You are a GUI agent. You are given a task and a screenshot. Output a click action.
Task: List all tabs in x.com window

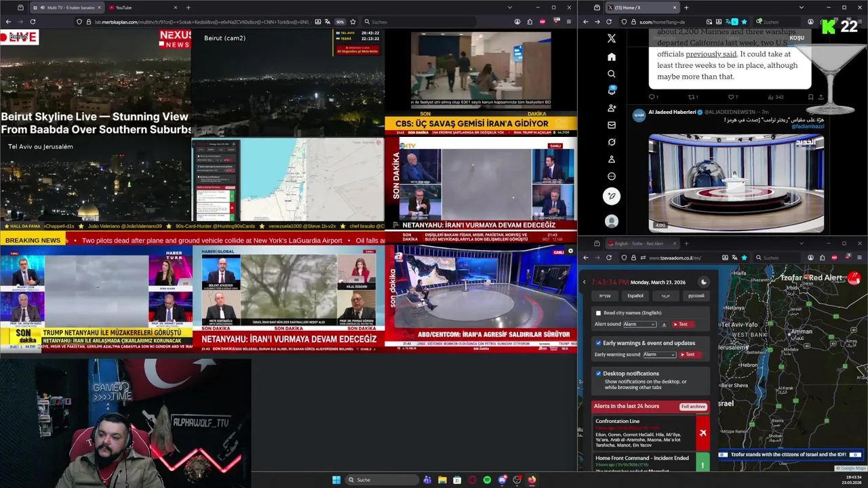[x=801, y=7]
